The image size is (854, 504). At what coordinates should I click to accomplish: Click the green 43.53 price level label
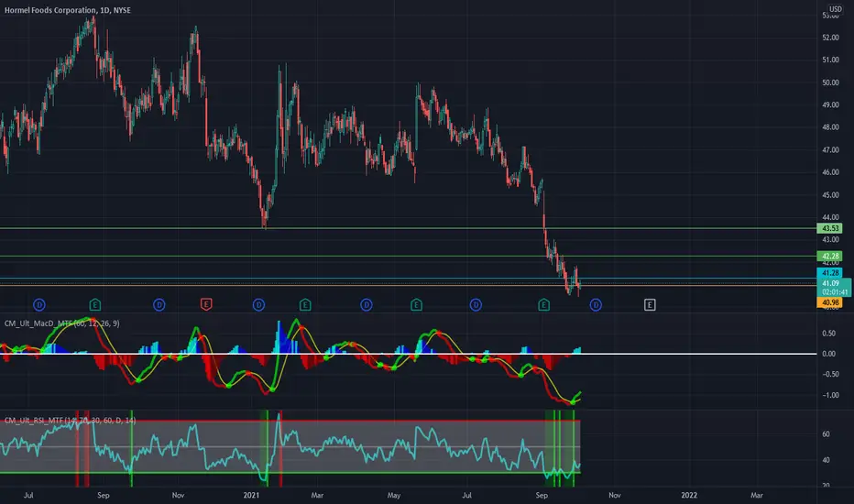(x=829, y=228)
